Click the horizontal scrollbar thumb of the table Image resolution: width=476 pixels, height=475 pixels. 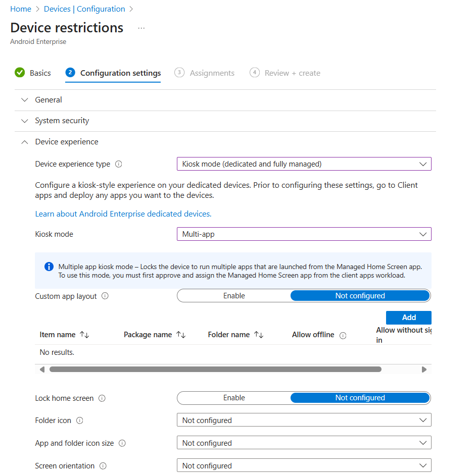[x=216, y=370]
